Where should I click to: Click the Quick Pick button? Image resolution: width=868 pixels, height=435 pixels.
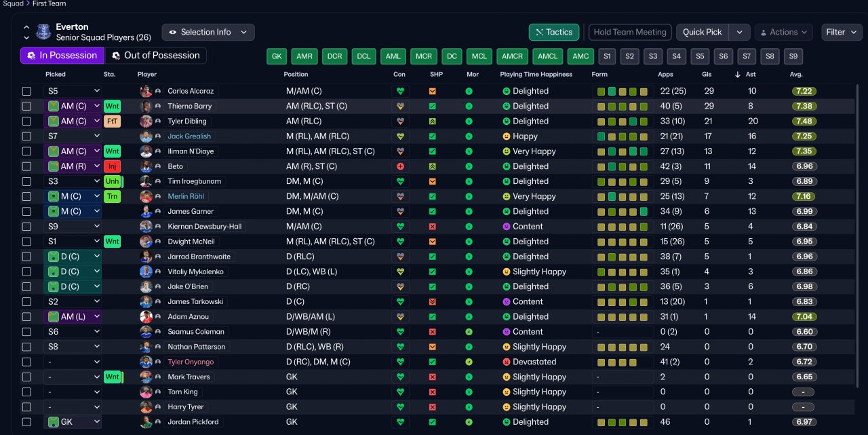tap(703, 32)
